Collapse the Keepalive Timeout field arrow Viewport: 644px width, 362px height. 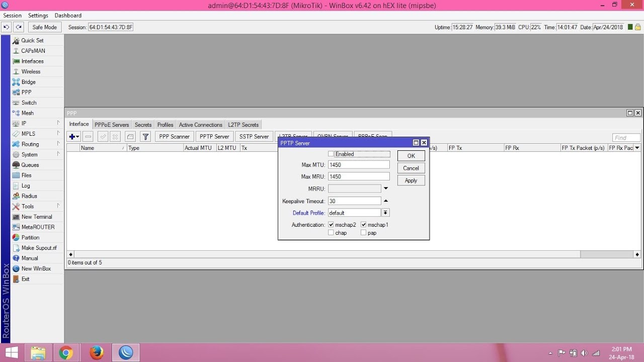[386, 201]
